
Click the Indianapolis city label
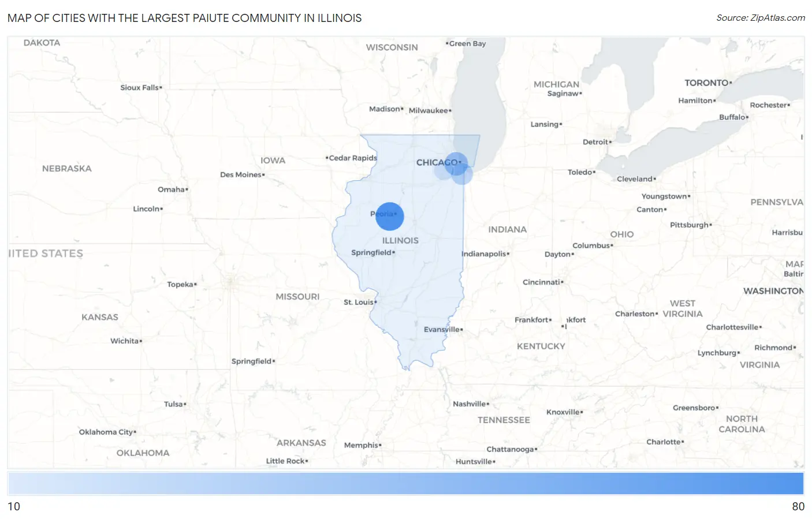click(485, 254)
